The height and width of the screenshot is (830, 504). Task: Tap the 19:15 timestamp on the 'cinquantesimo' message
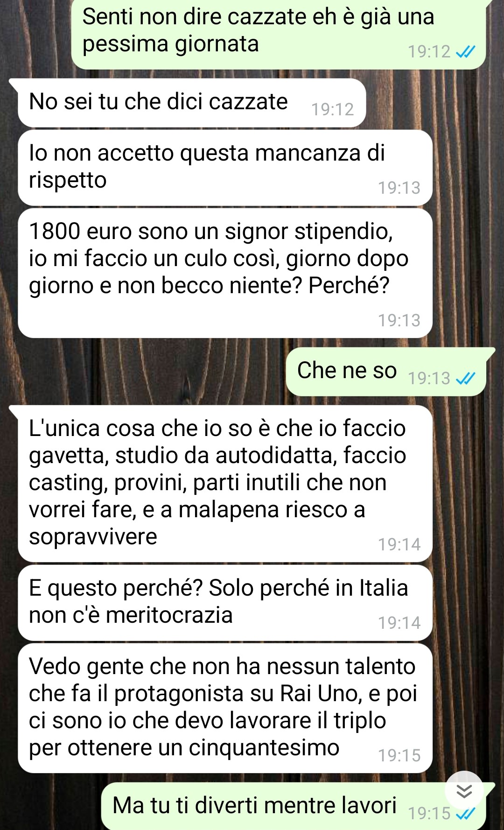coord(399,755)
